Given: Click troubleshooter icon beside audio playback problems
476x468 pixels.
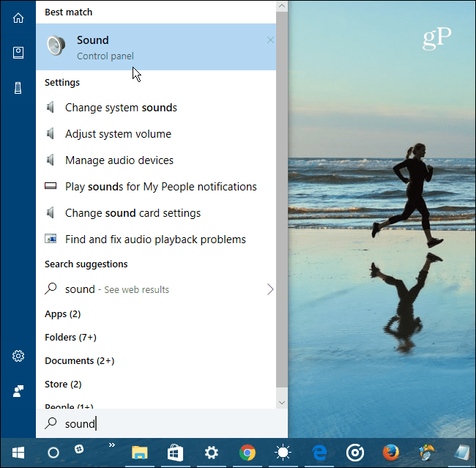Looking at the screenshot, I should [51, 239].
